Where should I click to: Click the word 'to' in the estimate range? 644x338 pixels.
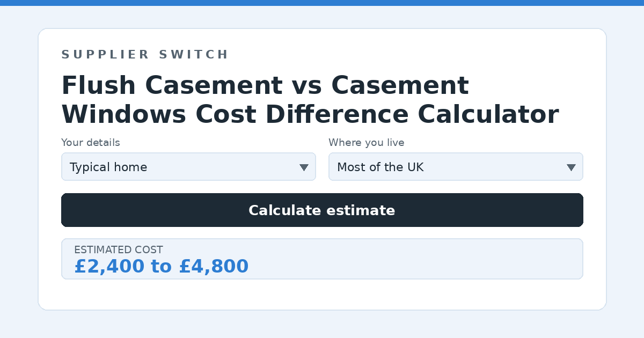(x=161, y=267)
